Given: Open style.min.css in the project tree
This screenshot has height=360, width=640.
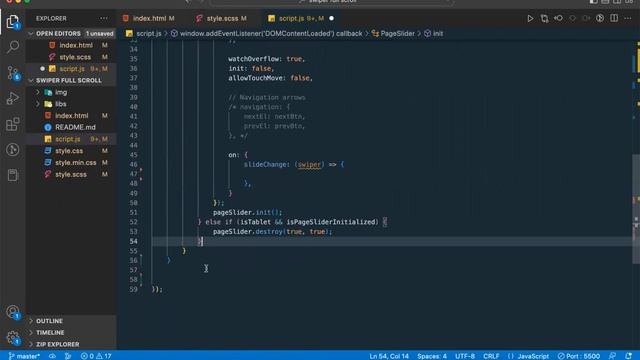Looking at the screenshot, I should tap(72, 163).
